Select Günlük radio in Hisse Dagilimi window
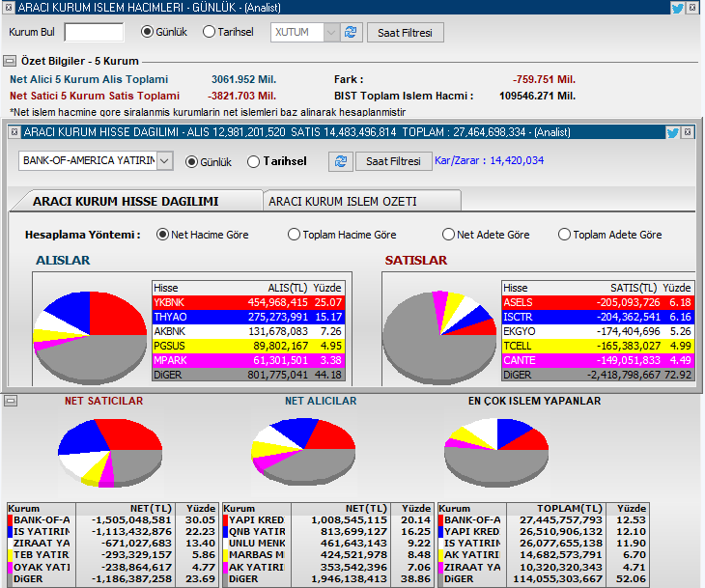705x588 pixels. (191, 162)
